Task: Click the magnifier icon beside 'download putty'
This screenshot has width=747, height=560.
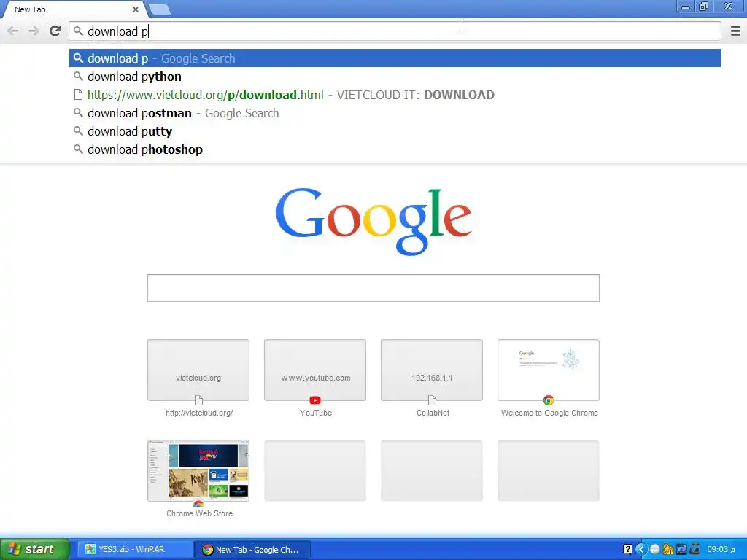Action: pyautogui.click(x=78, y=131)
